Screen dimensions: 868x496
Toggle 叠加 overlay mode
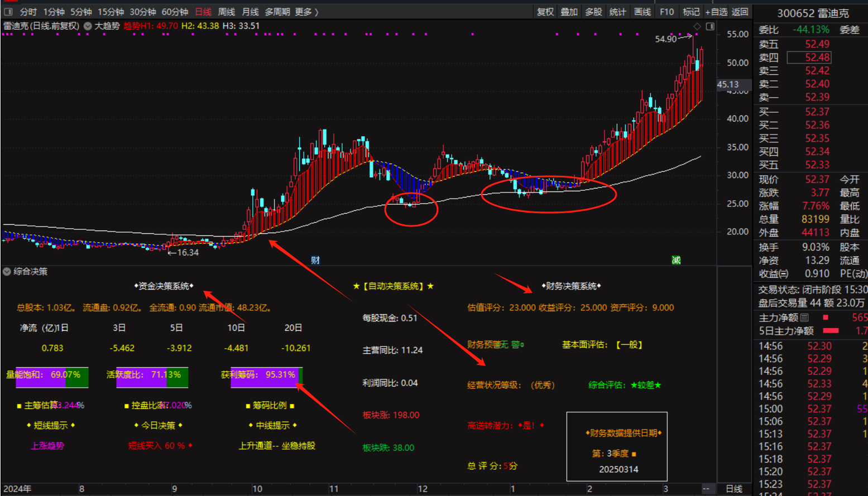[x=569, y=12]
